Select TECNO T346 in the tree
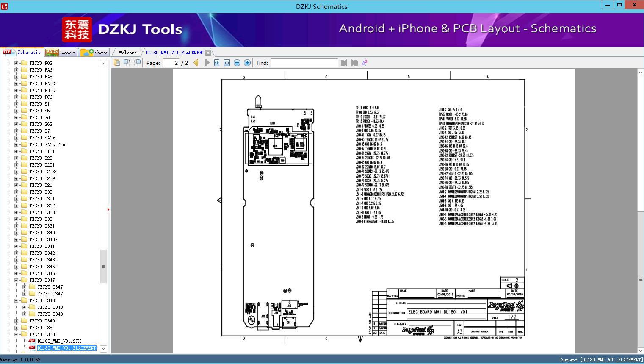 (x=42, y=273)
